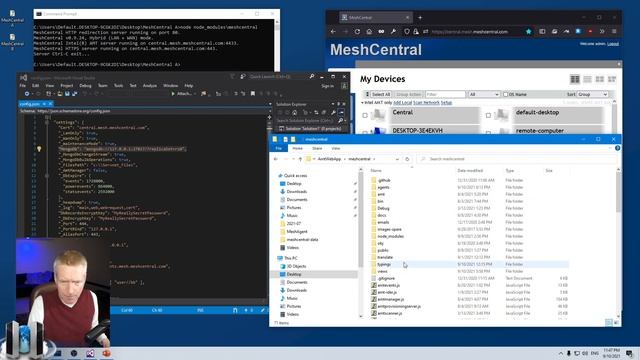
Task: Open File Explorer Home ribbon tab
Action: click(x=298, y=148)
